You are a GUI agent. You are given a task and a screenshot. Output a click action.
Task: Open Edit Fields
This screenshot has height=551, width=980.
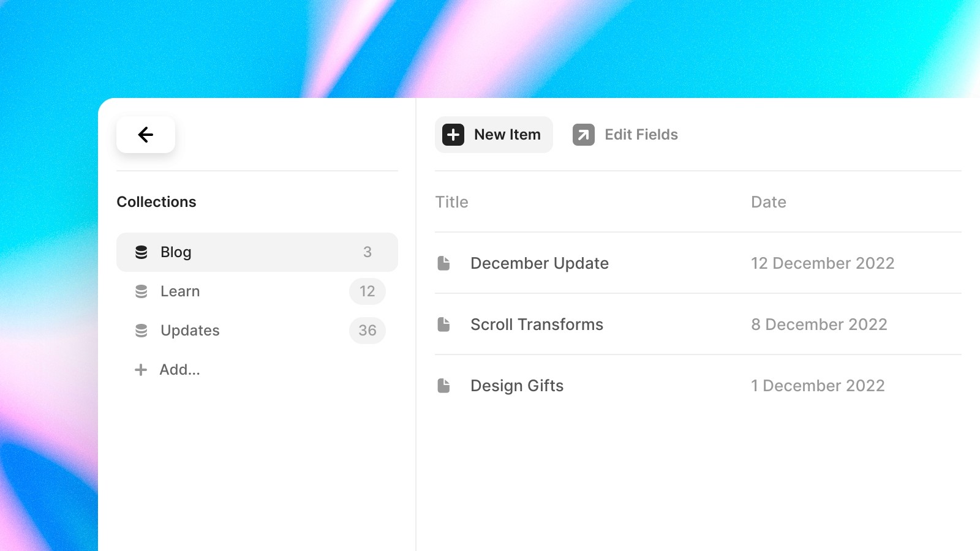(641, 135)
